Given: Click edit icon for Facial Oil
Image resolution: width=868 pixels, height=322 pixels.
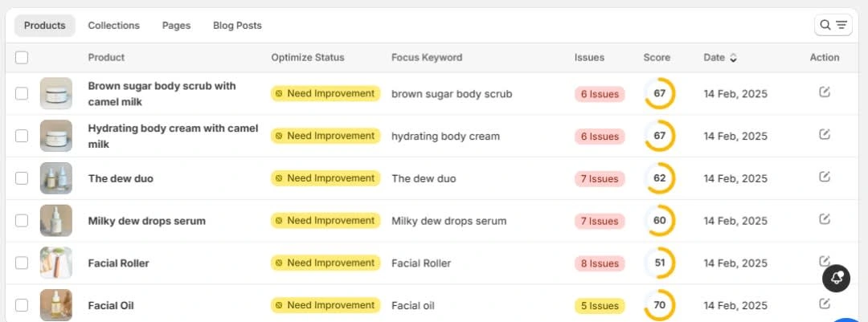Looking at the screenshot, I should (x=825, y=304).
